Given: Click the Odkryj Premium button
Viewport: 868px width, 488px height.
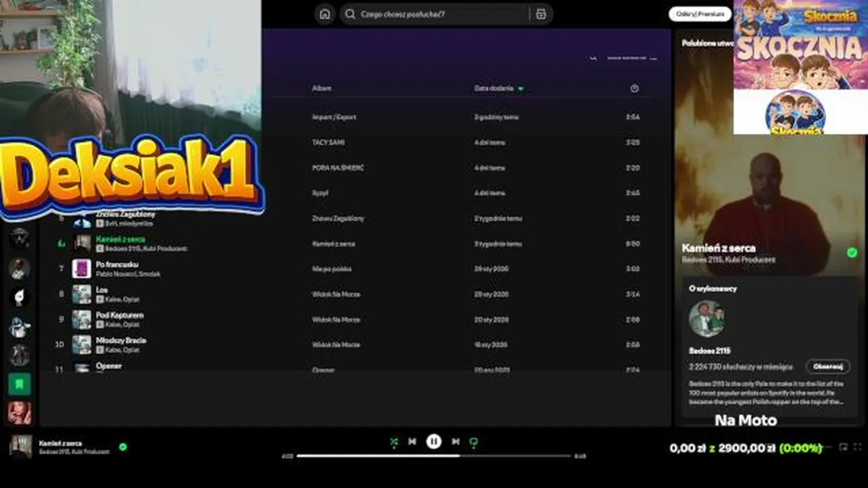Looking at the screenshot, I should (700, 14).
